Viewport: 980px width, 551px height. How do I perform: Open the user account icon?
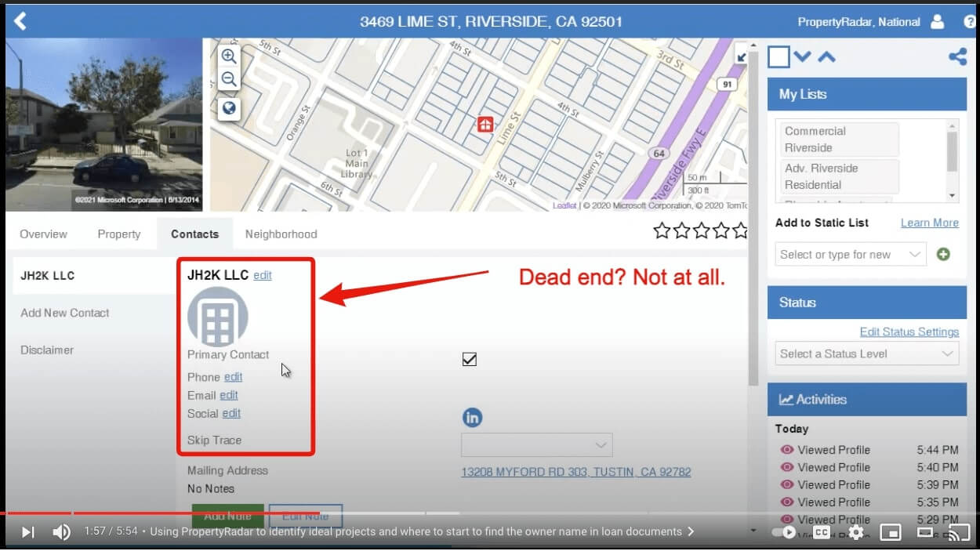(x=937, y=22)
